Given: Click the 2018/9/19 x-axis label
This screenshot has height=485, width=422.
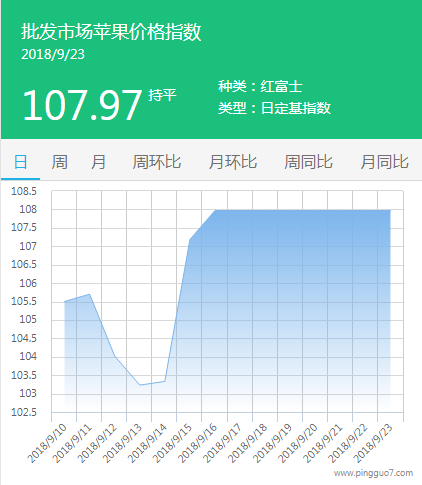Looking at the screenshot, I should click(272, 443).
